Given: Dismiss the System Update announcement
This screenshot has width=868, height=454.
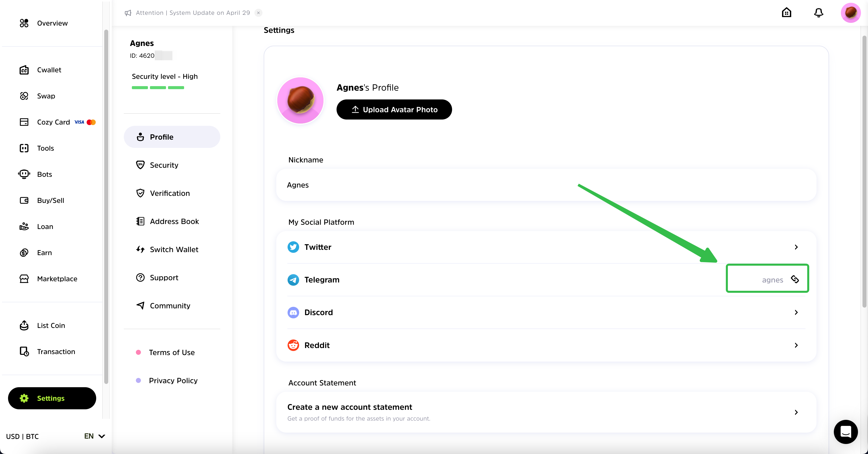Looking at the screenshot, I should (258, 13).
